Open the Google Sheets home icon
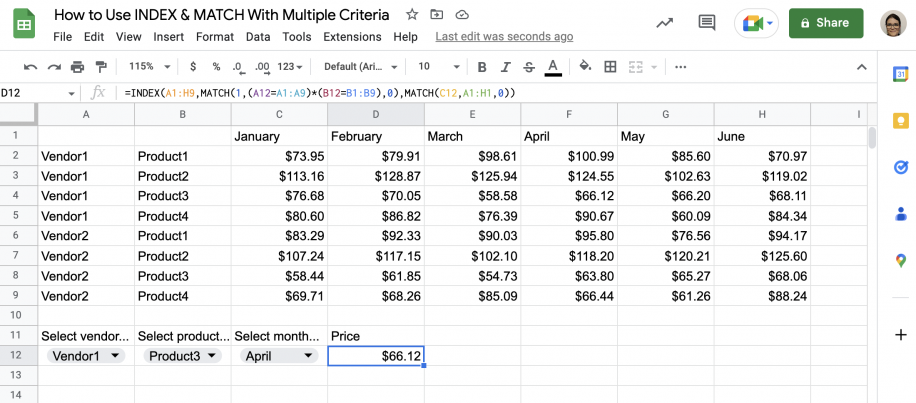This screenshot has height=403, width=916. coord(25,25)
